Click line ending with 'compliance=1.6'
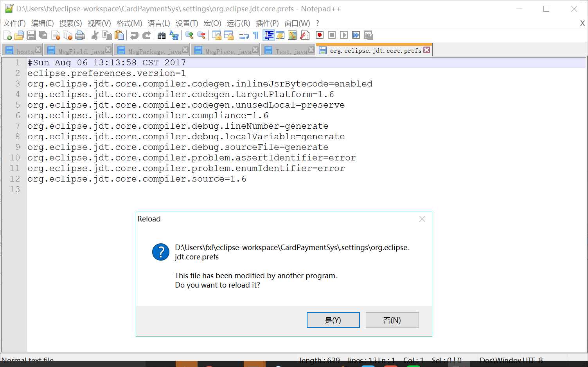Viewport: 588px width, 367px height. tap(148, 115)
